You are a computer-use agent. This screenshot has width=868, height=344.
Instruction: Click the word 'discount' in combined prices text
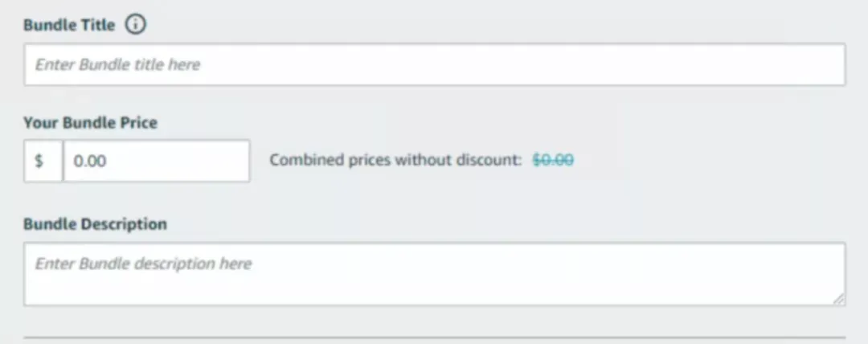pos(489,160)
